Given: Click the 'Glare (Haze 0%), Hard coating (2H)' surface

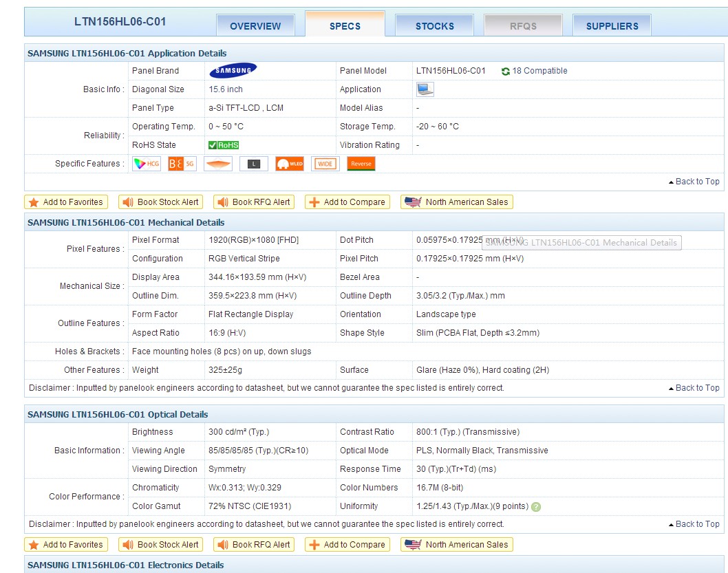Looking at the screenshot, I should point(483,370).
